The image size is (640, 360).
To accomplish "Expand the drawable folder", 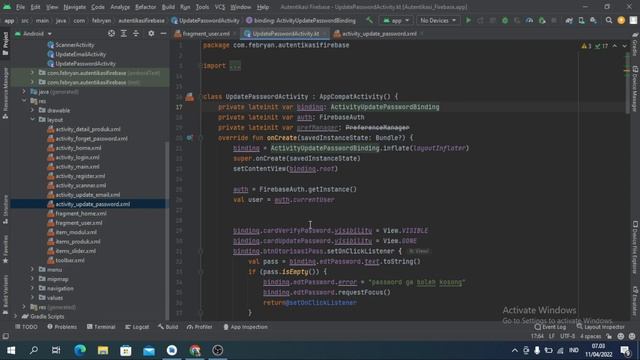I will (32, 110).
